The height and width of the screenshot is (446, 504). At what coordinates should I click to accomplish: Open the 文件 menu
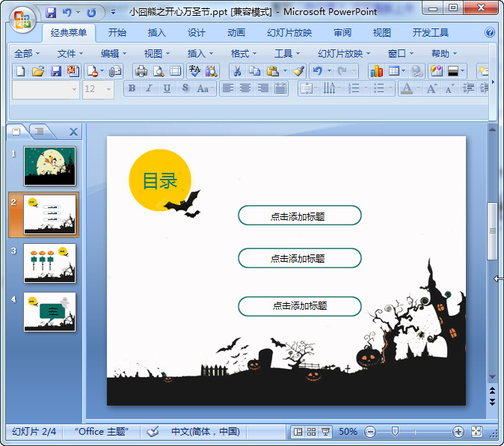[70, 53]
